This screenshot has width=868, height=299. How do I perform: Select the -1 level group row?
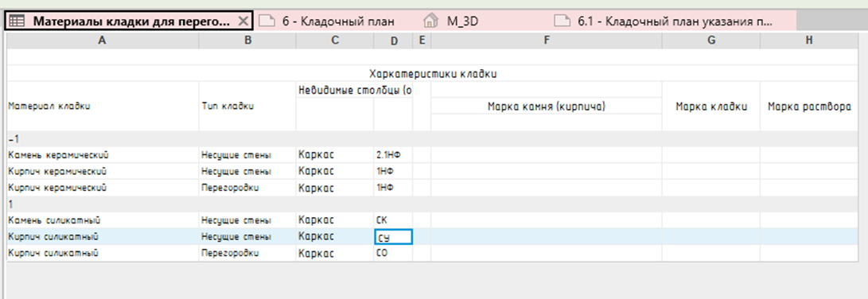[432, 139]
